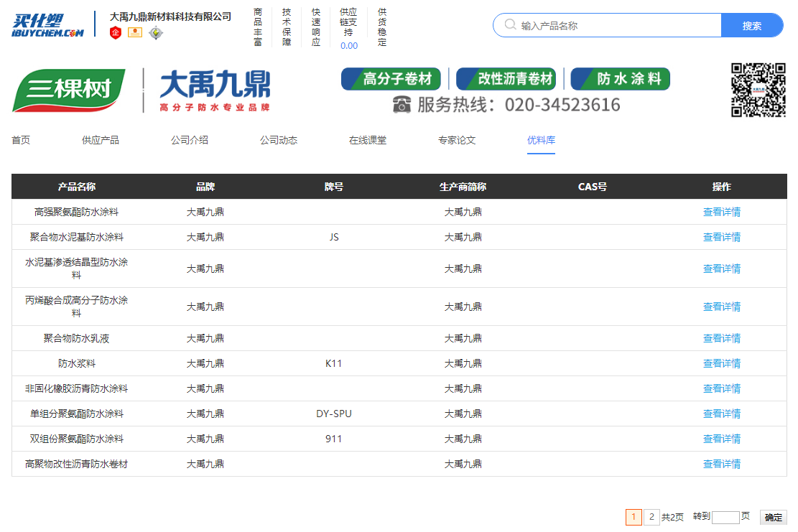This screenshot has width=798, height=532.
Task: View details for 防水浆料
Action: (722, 363)
